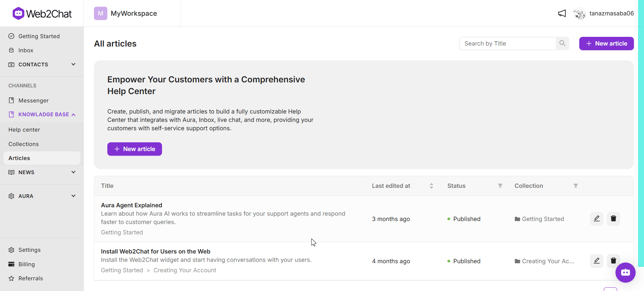Click the Web2Chat logo
Screen dimensions: 644x291
(x=42, y=13)
